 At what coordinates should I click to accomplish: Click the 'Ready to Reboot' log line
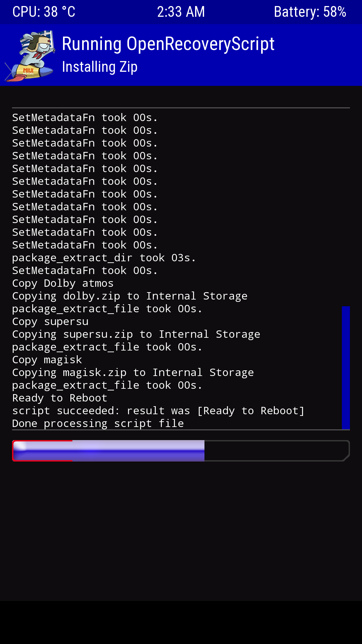(60, 398)
